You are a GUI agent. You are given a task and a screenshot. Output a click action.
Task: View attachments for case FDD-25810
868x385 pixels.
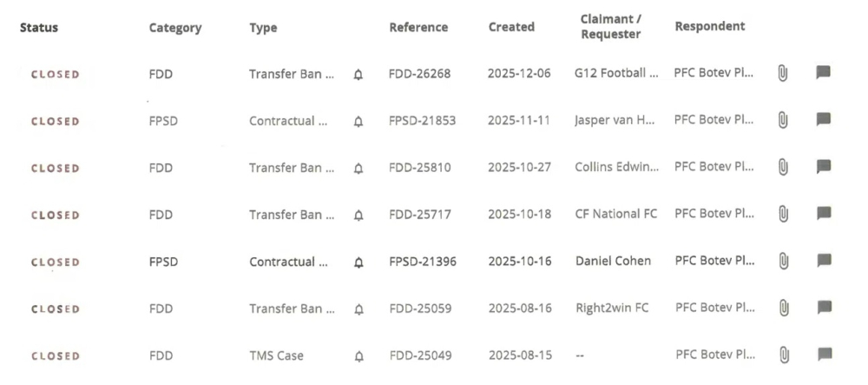click(x=782, y=167)
